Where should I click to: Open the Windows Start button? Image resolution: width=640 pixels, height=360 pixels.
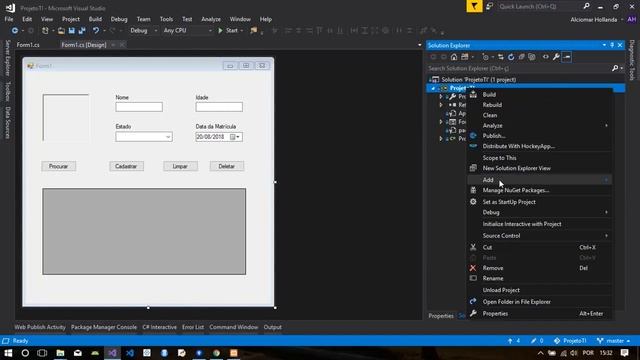point(8,353)
